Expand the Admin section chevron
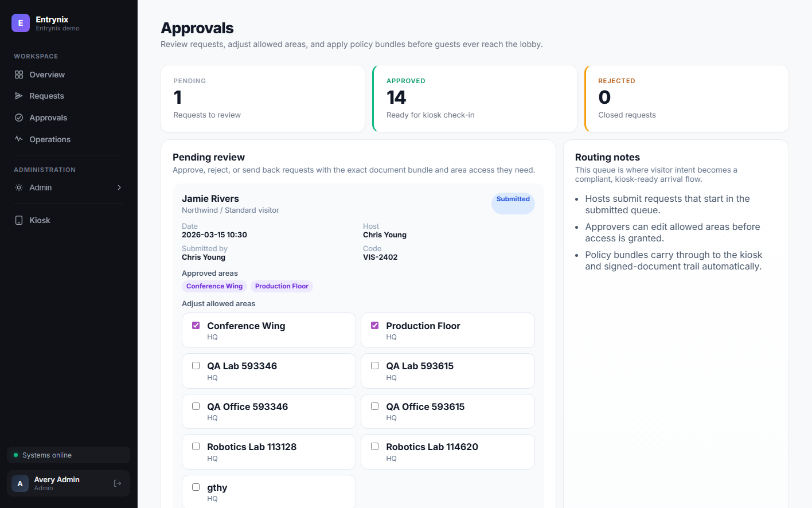This screenshot has height=508, width=812. (x=119, y=187)
